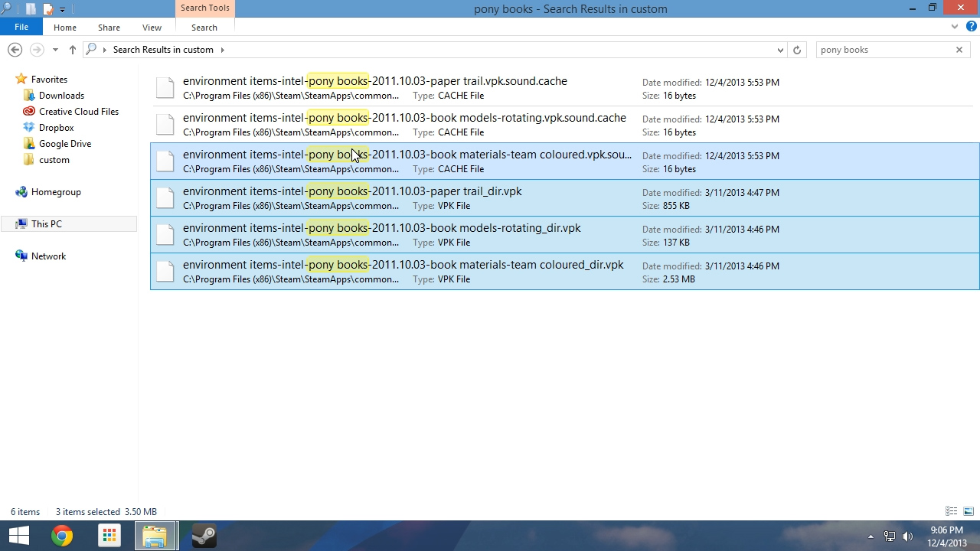
Task: Refresh the search results
Action: (797, 50)
